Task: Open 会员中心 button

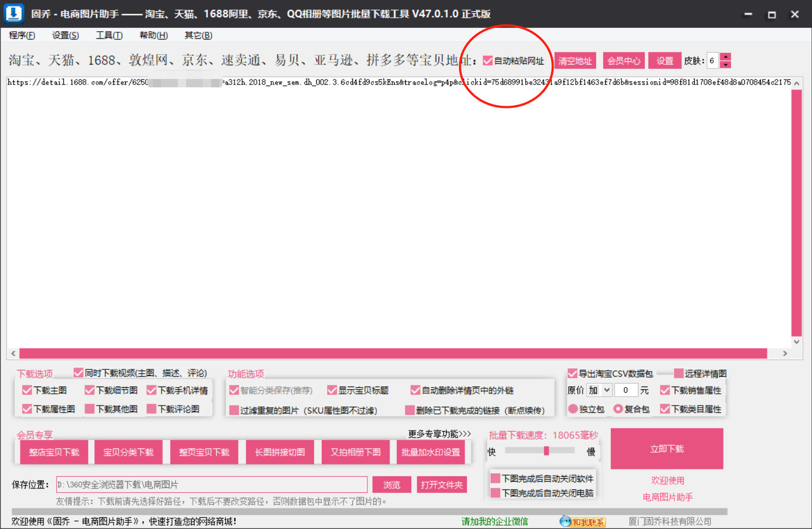Action: (x=624, y=61)
